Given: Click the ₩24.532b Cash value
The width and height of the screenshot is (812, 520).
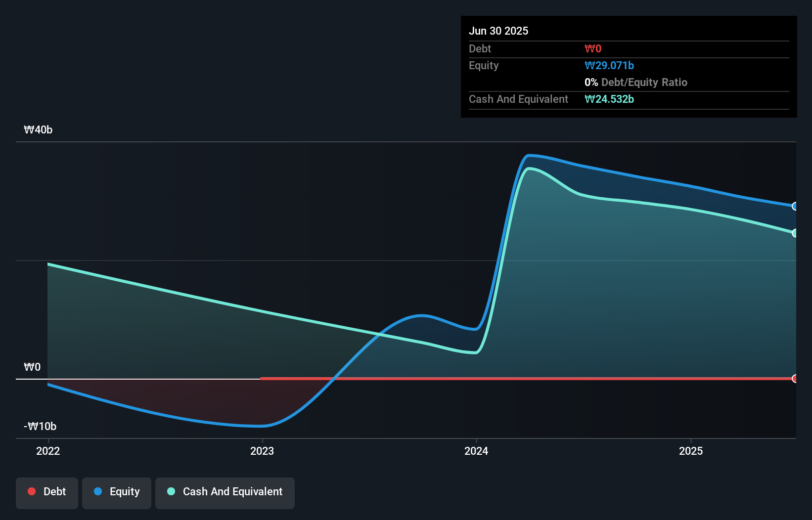Looking at the screenshot, I should (609, 99).
